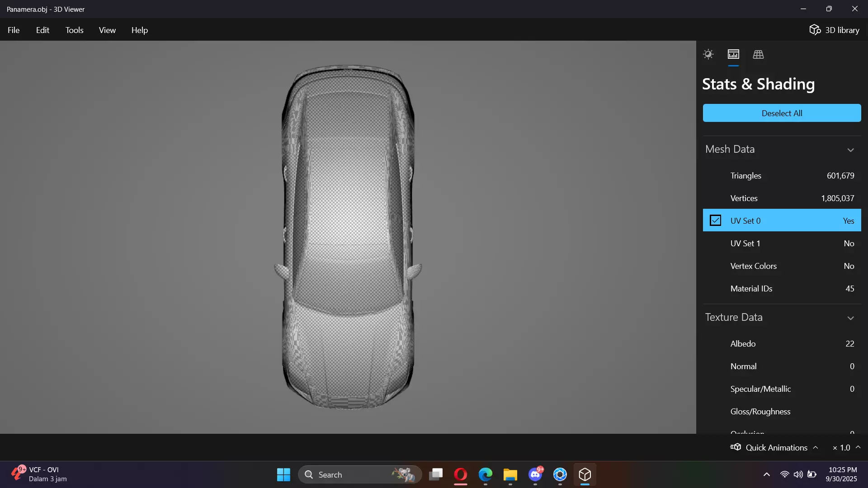The width and height of the screenshot is (868, 488).
Task: Restore down the 3D Viewer window
Action: 829,9
